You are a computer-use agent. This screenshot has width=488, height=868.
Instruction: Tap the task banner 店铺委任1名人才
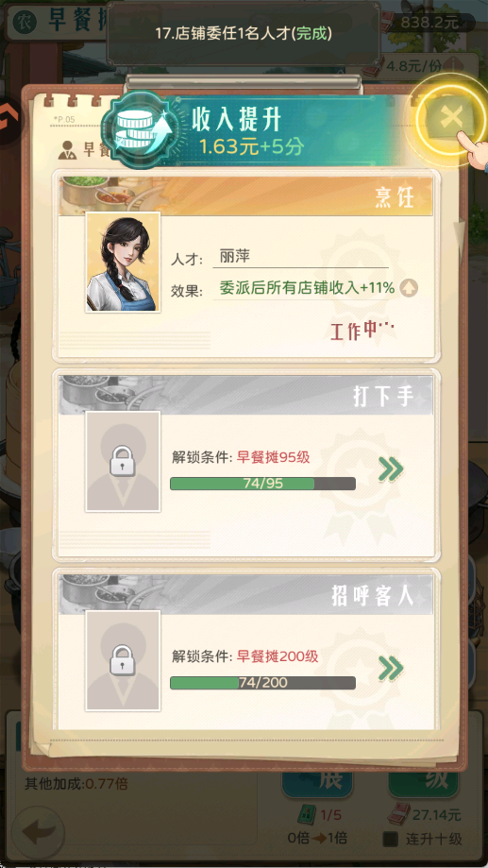244,34
